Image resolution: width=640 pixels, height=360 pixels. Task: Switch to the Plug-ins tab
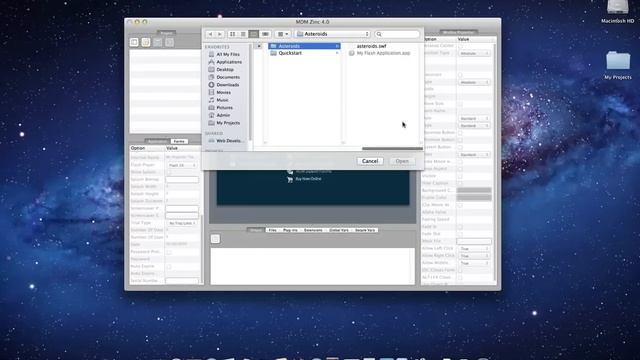coord(290,230)
